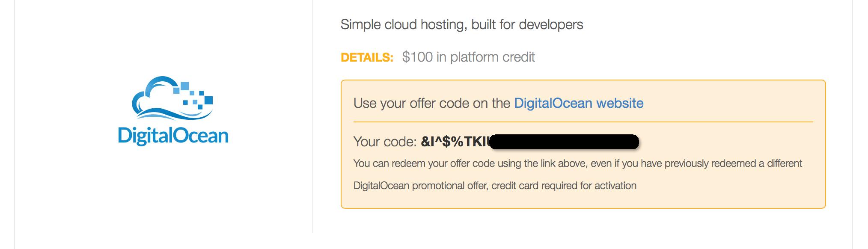
Task: Select the visible offer code &I^$%TKI
Action: [455, 142]
